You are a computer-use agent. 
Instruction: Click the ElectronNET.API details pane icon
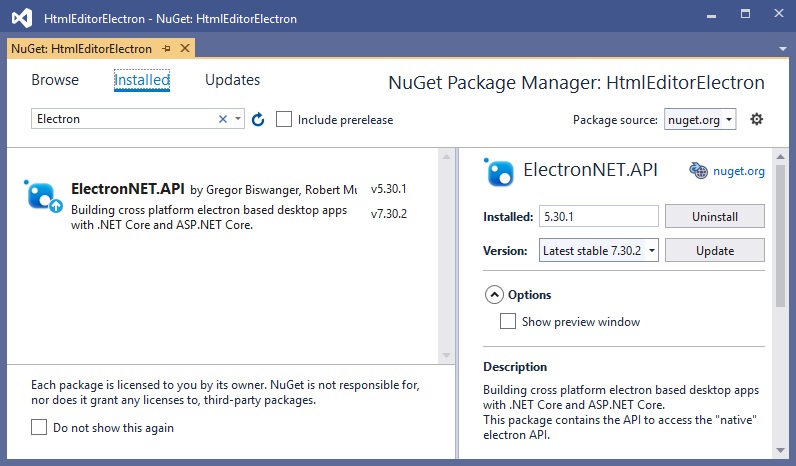(x=499, y=172)
